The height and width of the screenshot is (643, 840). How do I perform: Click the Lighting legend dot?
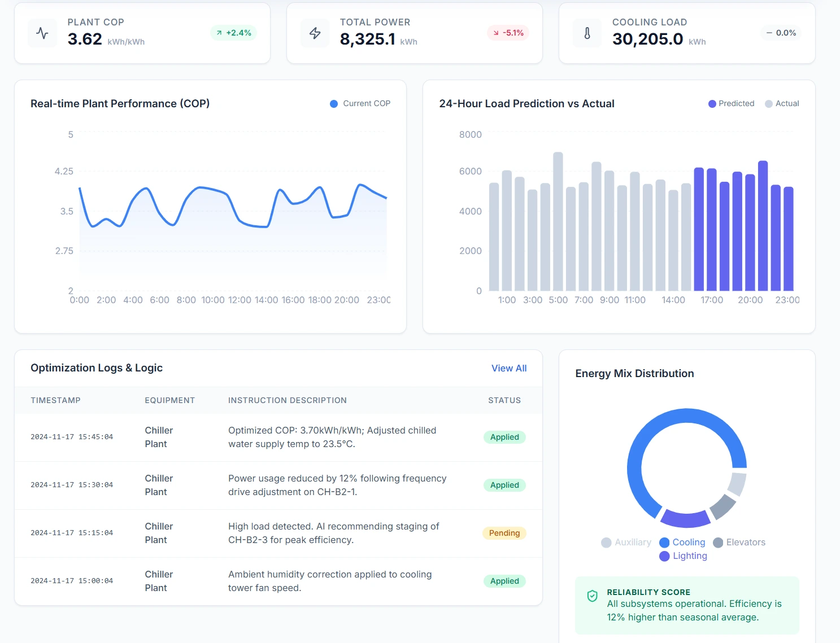click(664, 556)
